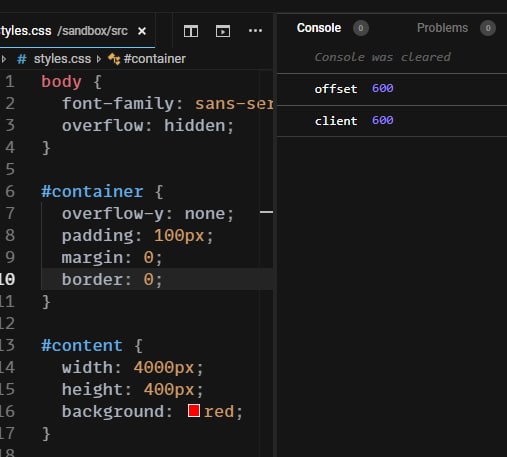Expand the breadcrumb arrow before styles.css
The height and width of the screenshot is (457, 507).
click(4, 59)
